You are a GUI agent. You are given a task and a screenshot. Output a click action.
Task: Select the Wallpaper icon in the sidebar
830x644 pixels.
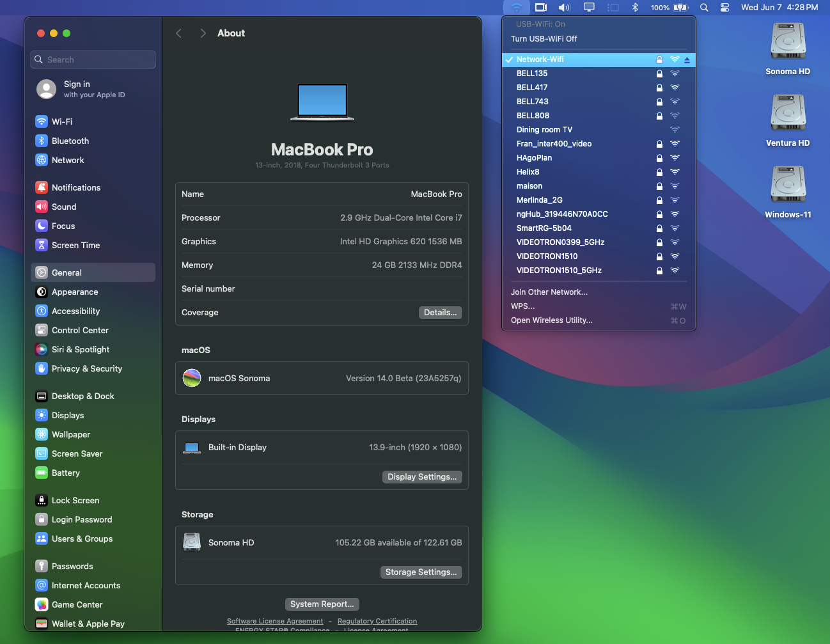tap(42, 434)
